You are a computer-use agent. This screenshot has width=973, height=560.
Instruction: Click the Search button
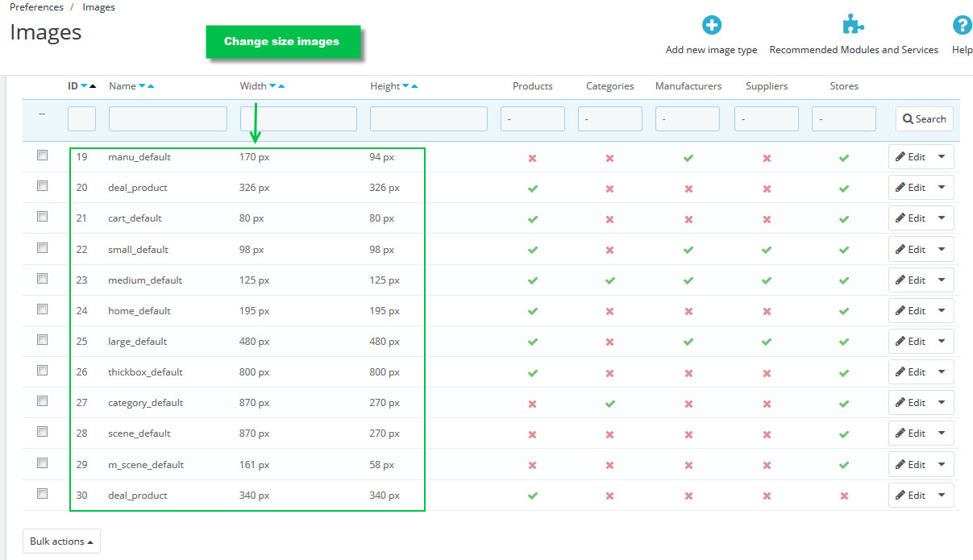925,119
